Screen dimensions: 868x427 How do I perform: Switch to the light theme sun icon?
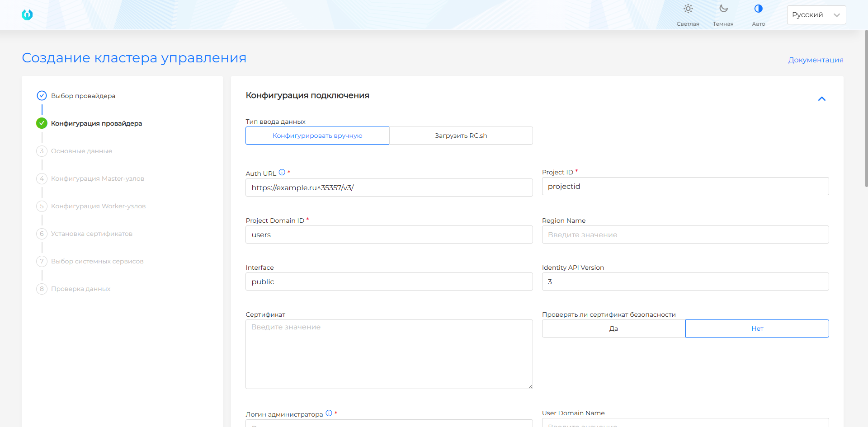[x=688, y=9]
